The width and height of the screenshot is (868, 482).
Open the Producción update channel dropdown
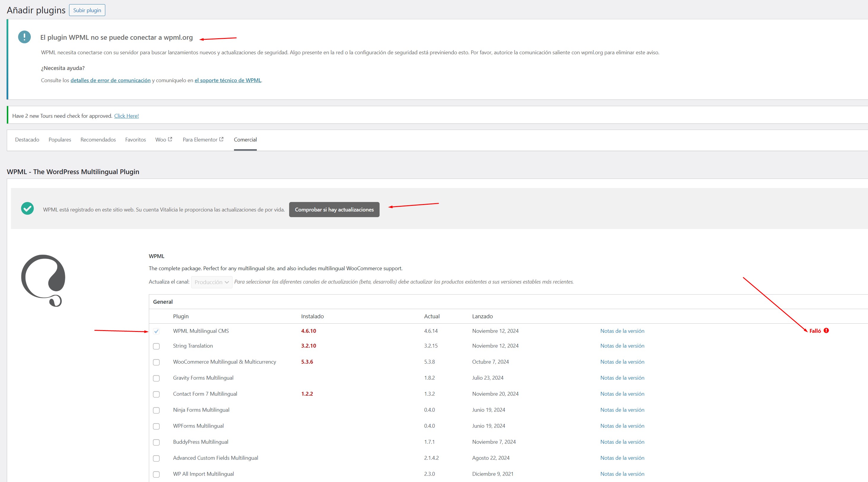(212, 282)
